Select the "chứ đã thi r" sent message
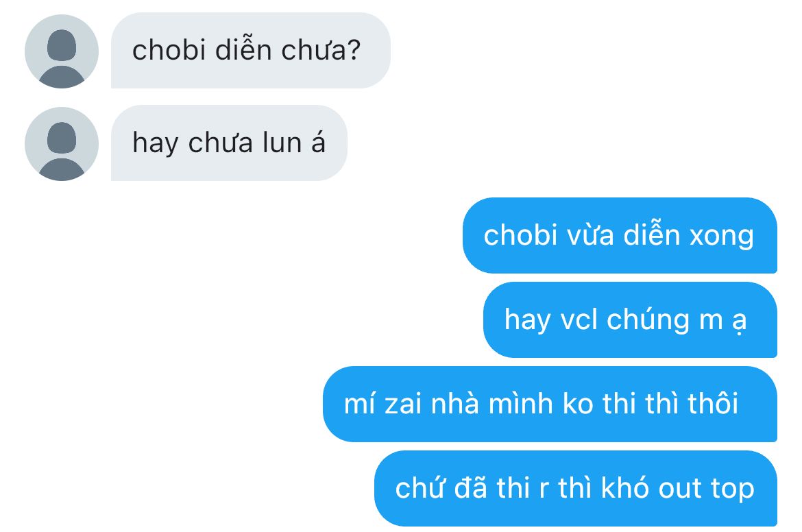The image size is (802, 532). [x=576, y=489]
